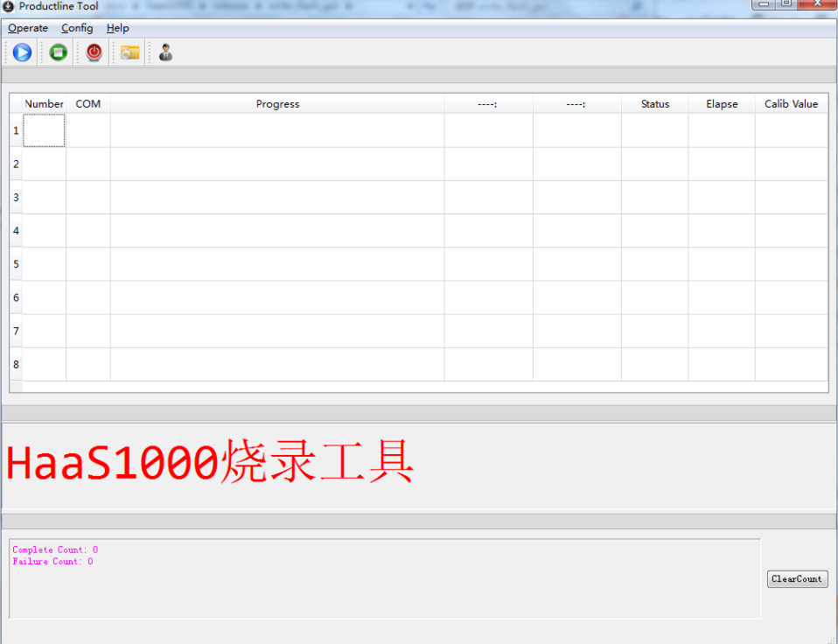Select the Number cell in row 1
Viewport: 838px width, 644px height.
tap(44, 129)
